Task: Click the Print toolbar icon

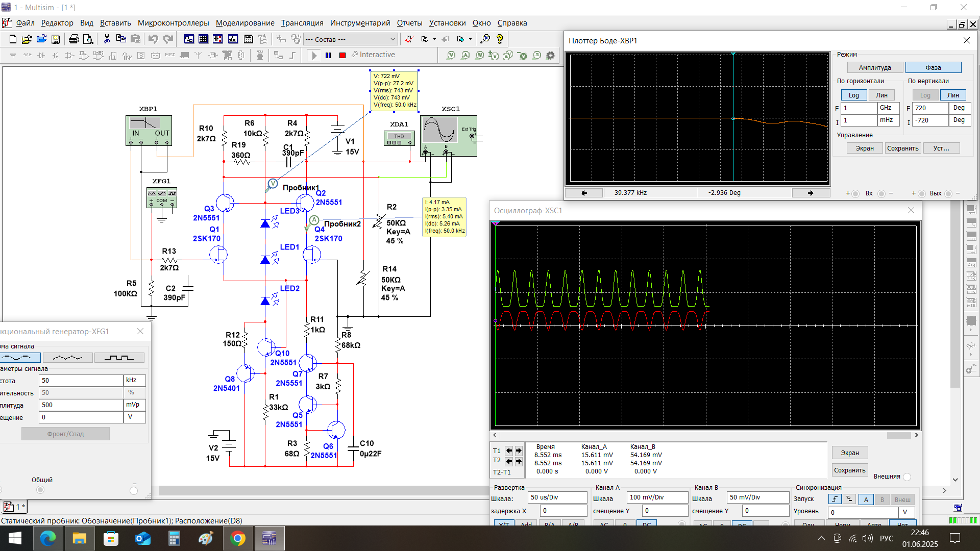Action: (x=73, y=39)
